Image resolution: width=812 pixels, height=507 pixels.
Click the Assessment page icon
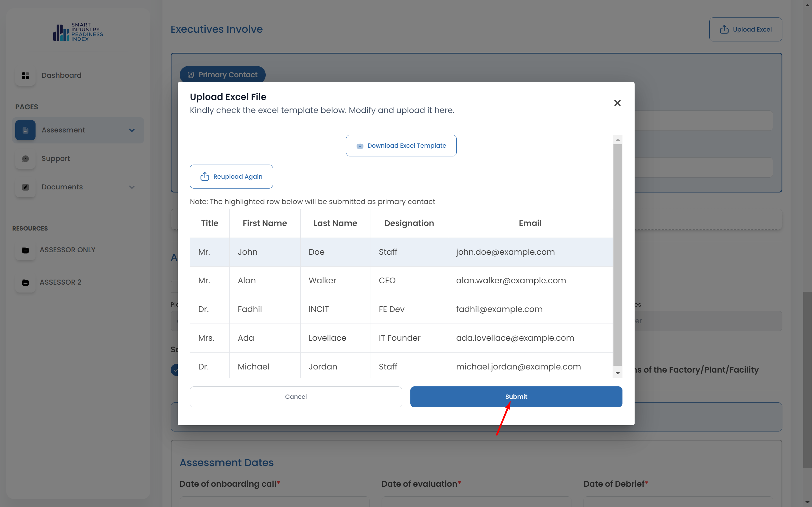25,130
